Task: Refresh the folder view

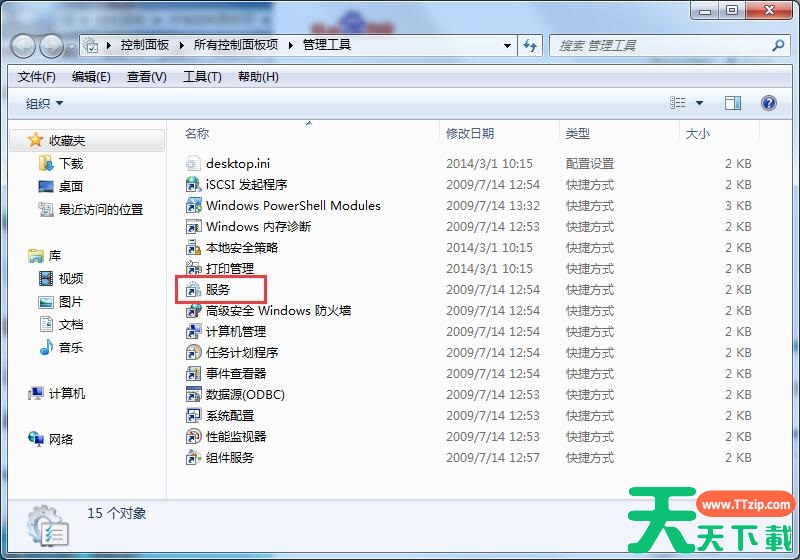Action: 530,45
